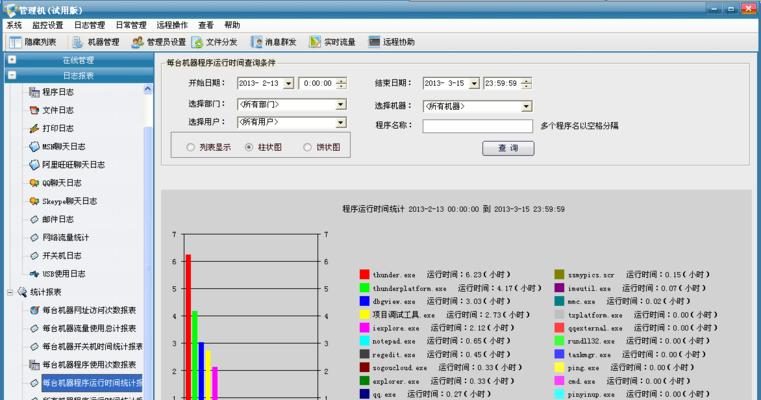
Task: Click the tall red bar in chart
Action: (x=188, y=327)
